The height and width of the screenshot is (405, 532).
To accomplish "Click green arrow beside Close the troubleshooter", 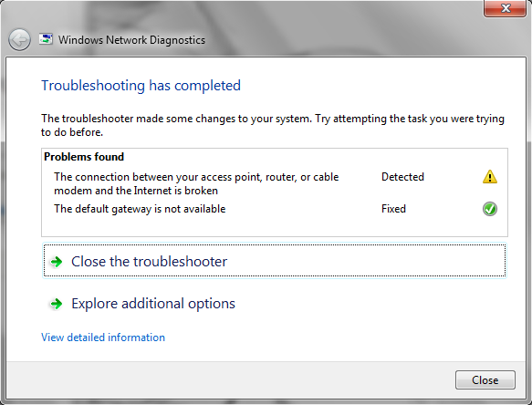I will click(x=57, y=262).
